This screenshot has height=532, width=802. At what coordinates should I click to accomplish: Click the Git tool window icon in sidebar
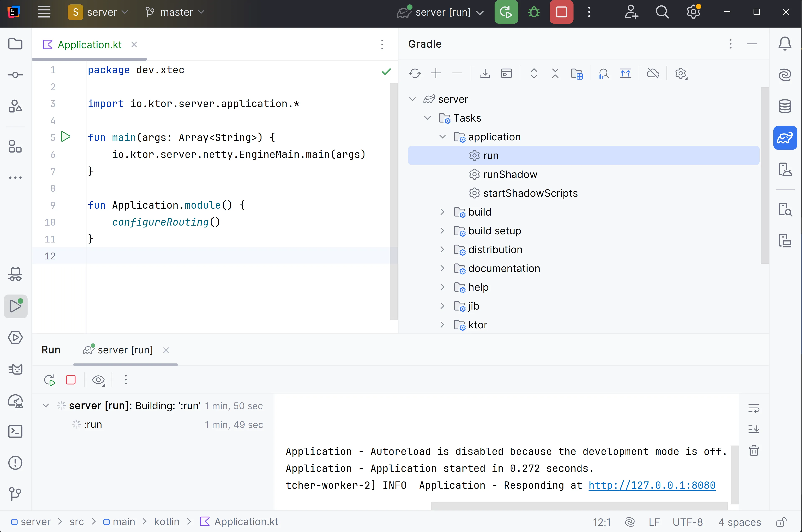click(x=15, y=493)
